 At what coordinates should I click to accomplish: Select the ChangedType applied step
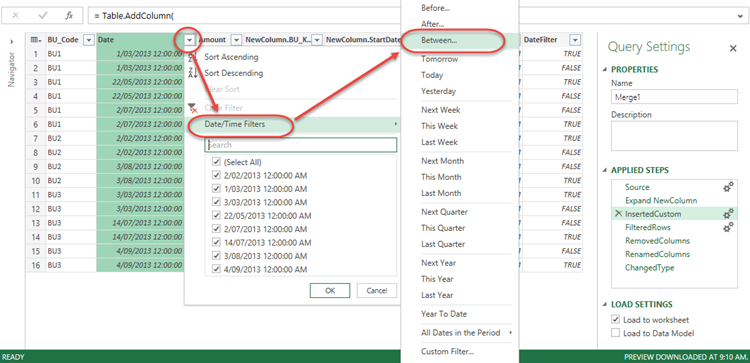click(650, 267)
